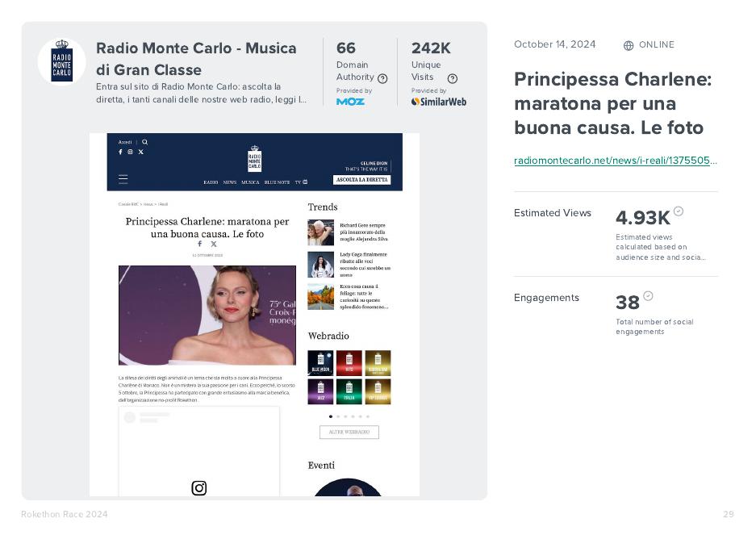756x535 pixels.
Task: Select the green Italia webradio tile
Action: pyautogui.click(x=349, y=391)
